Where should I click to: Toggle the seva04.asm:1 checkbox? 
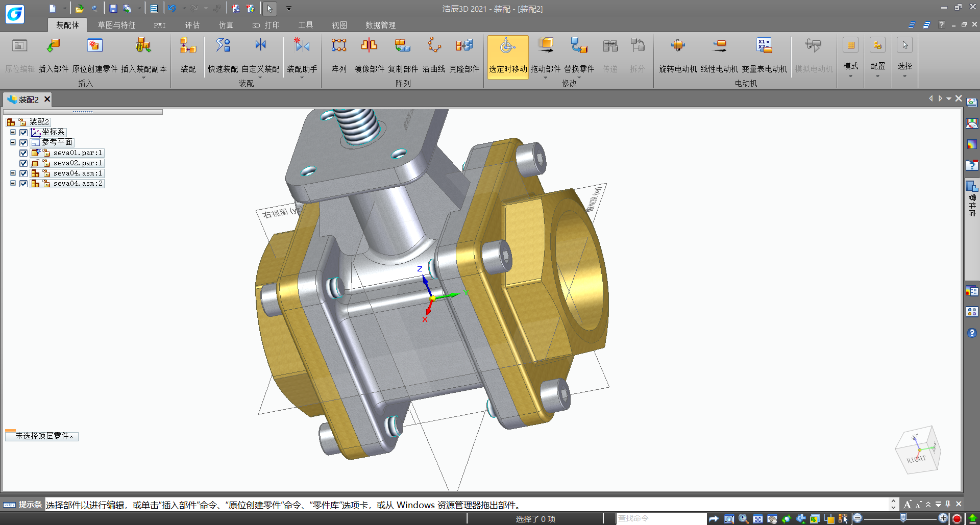tap(23, 173)
